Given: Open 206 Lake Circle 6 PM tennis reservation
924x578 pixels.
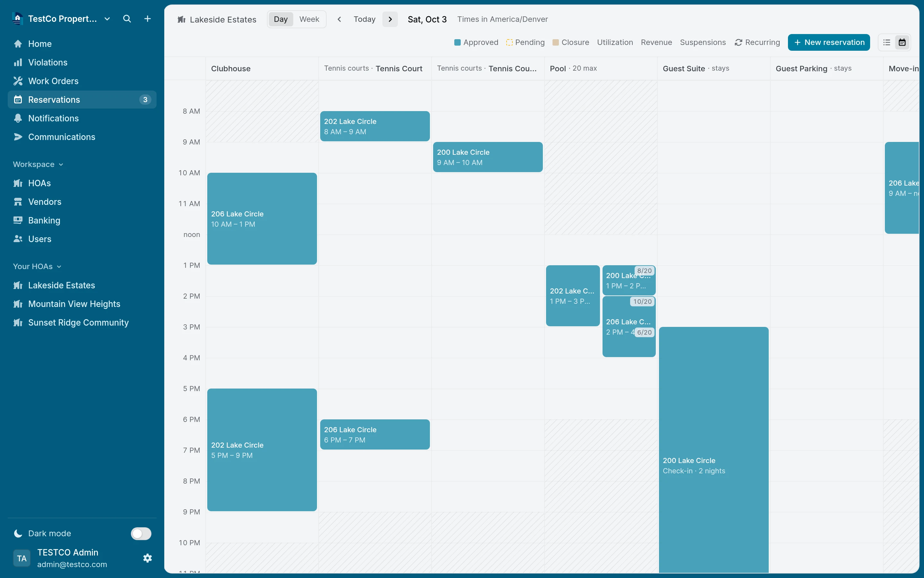Looking at the screenshot, I should point(375,435).
